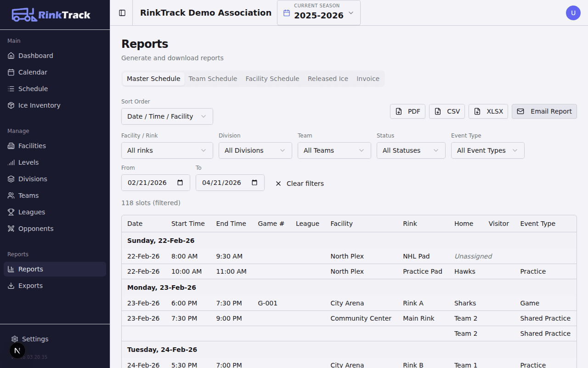588x368 pixels.
Task: Open the user avatar menu
Action: [x=573, y=12]
